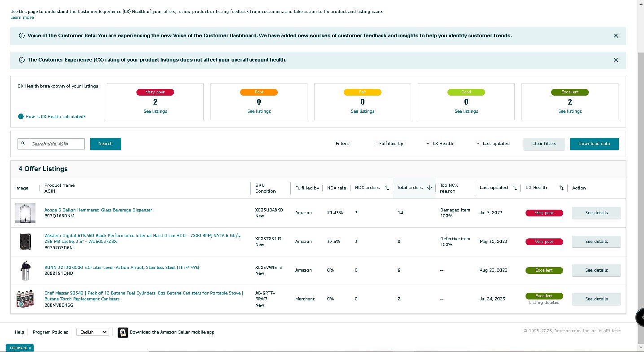
Task: Click the Download data button
Action: 594,144
